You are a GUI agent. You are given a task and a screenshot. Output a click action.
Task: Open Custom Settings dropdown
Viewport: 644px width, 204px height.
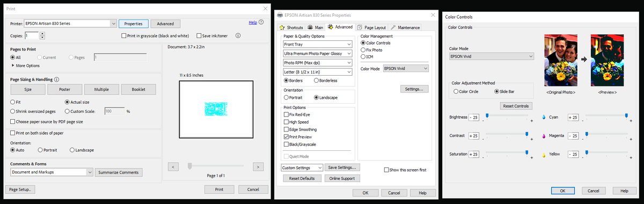302,167
